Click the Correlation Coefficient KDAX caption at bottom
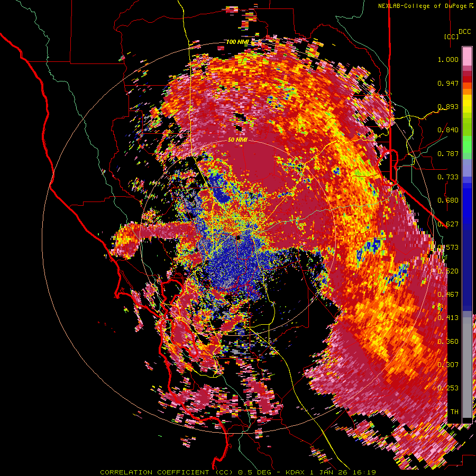The width and height of the screenshot is (476, 476). (x=238, y=472)
